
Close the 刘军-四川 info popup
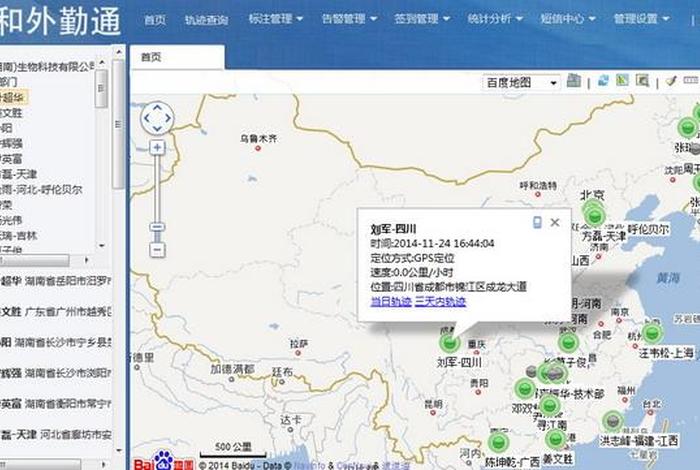555,222
